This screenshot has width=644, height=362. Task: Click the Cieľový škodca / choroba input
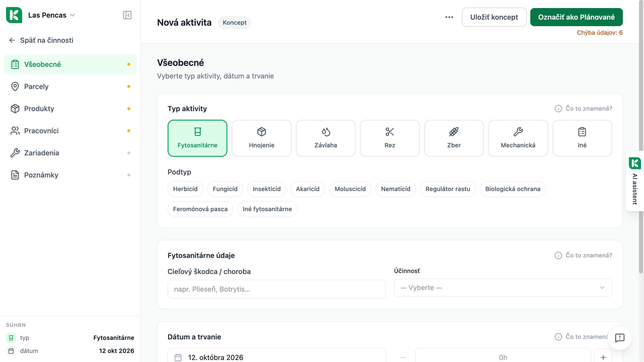point(276,289)
